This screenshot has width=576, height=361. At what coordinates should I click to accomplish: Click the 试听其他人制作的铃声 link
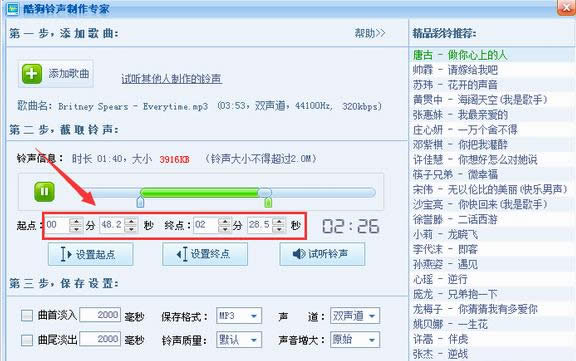point(172,79)
